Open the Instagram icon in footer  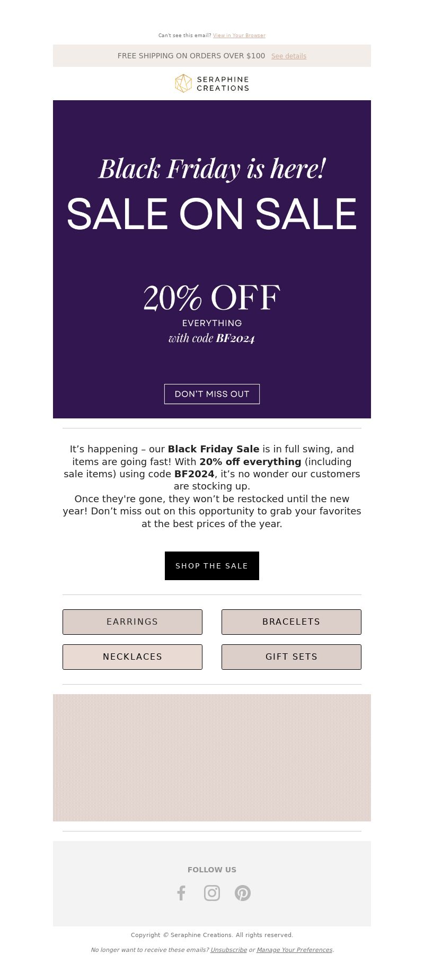point(212,893)
